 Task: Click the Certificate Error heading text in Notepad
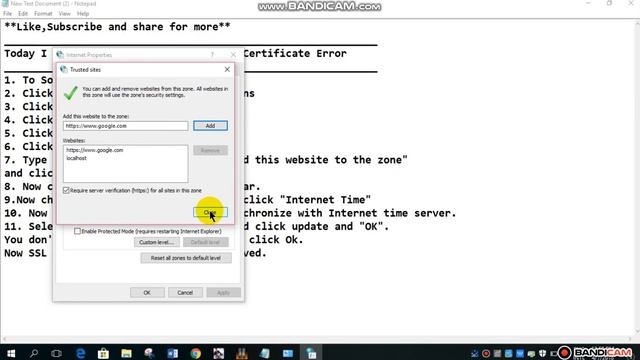pos(295,53)
